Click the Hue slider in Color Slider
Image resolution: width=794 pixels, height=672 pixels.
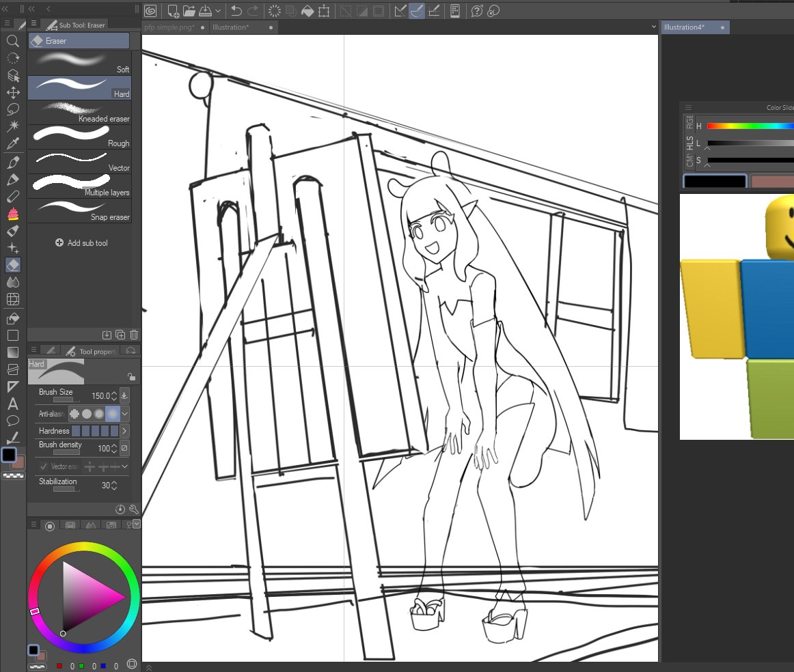(750, 126)
